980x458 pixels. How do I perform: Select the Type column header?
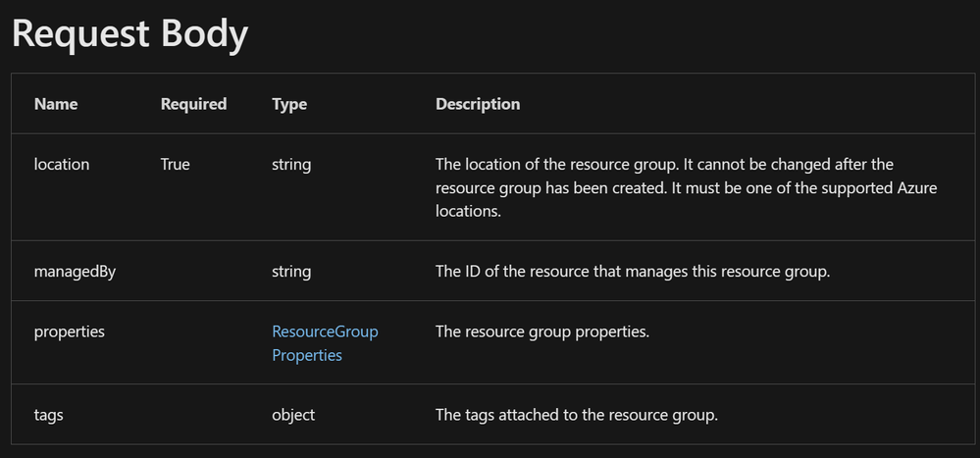(289, 104)
